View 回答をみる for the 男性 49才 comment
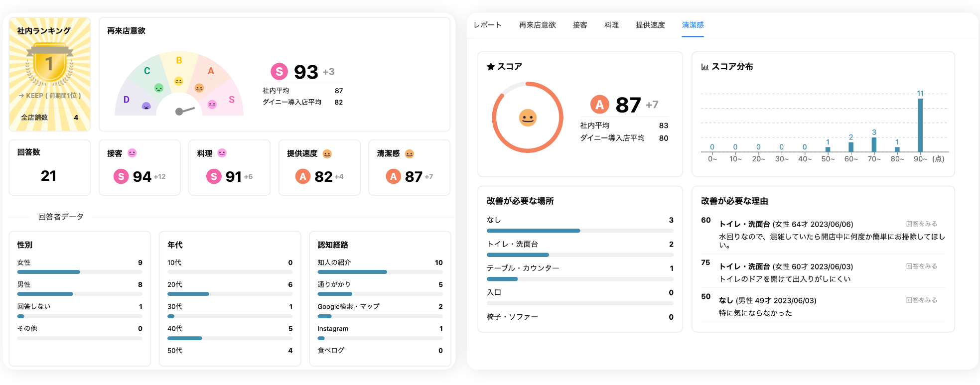Screen dimensions: 980x385 (921, 300)
